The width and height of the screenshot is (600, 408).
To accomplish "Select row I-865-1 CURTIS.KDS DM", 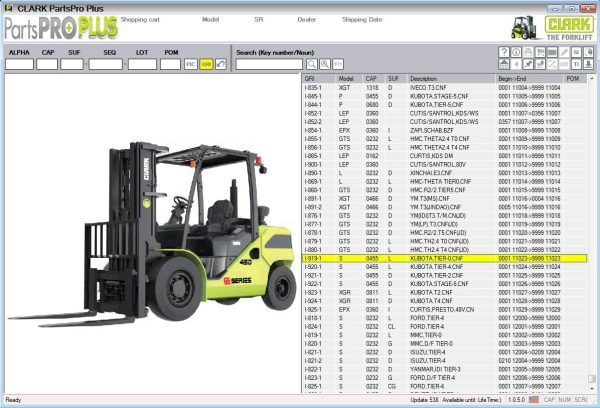I will pyautogui.click(x=445, y=156).
